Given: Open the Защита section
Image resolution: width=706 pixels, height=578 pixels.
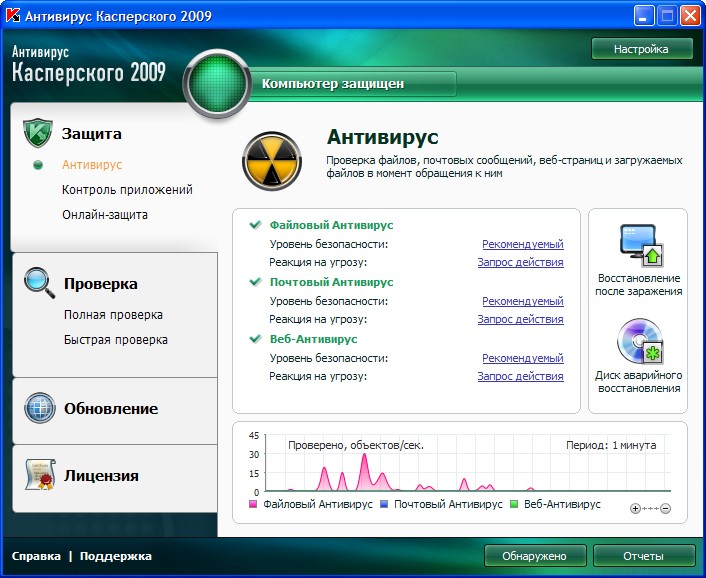Looking at the screenshot, I should coord(91,134).
